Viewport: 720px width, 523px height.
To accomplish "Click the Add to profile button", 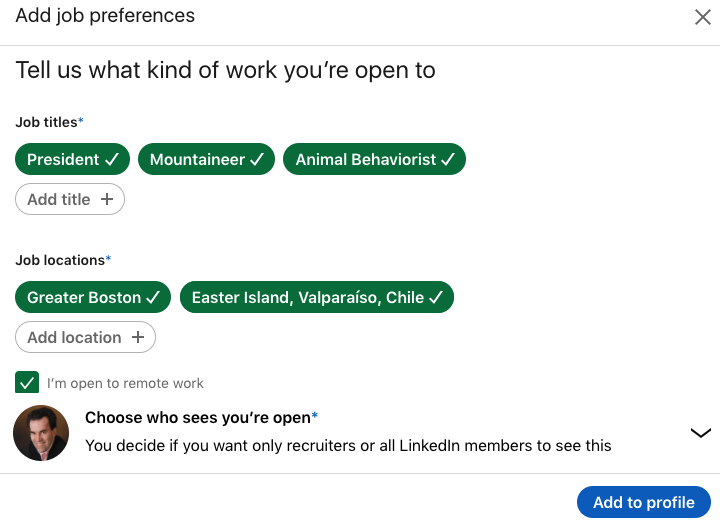I will click(643, 502).
